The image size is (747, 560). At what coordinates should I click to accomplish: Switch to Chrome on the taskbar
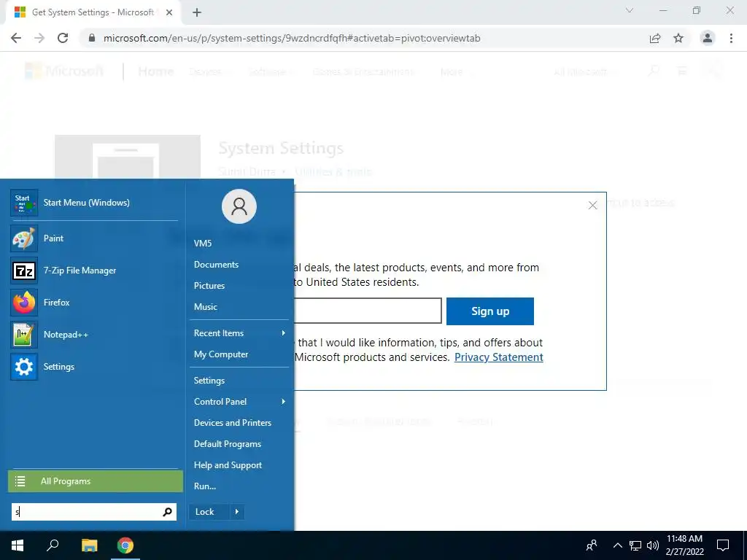point(125,545)
